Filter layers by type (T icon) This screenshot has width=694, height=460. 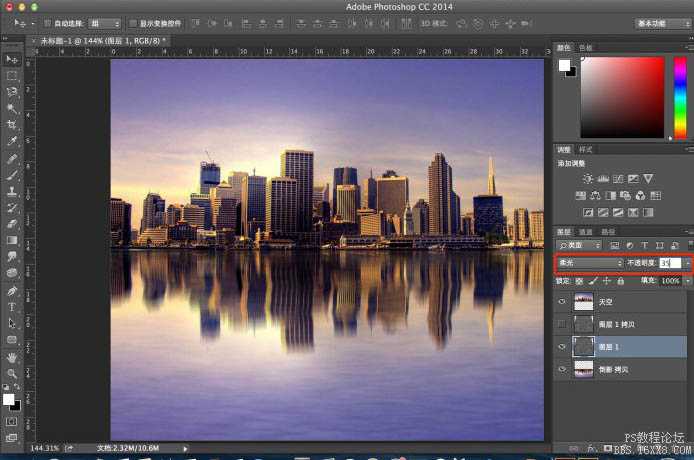pos(644,245)
